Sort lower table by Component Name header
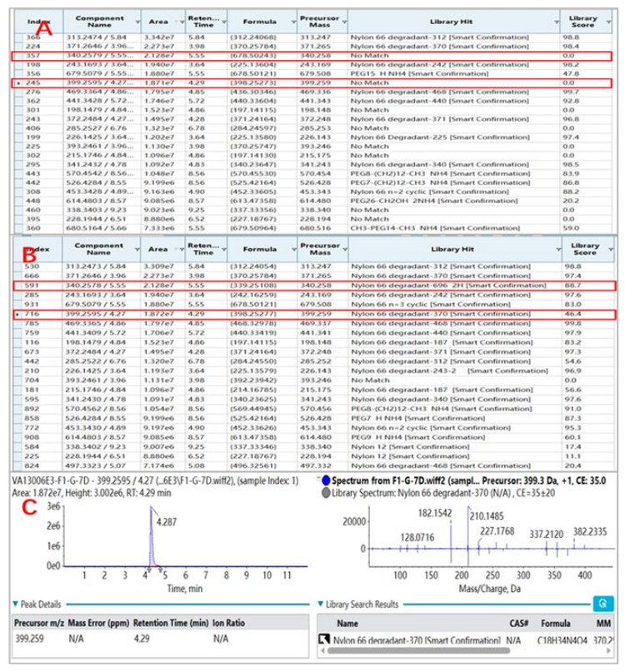The height and width of the screenshot is (672, 625). [x=98, y=249]
